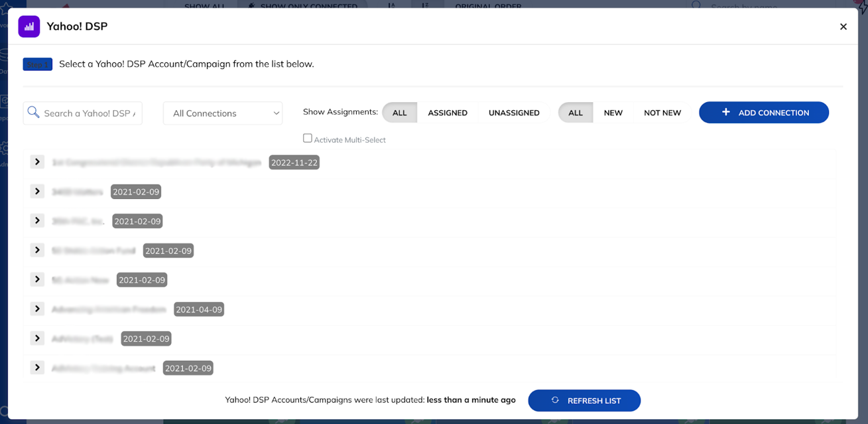Click the plus icon on ADD CONNECTION
868x424 pixels.
725,112
